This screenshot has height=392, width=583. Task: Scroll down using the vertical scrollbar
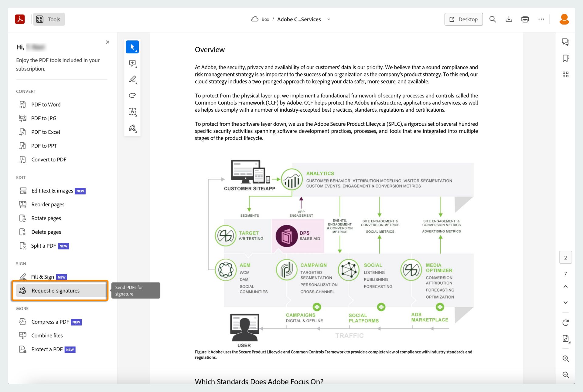tap(565, 302)
